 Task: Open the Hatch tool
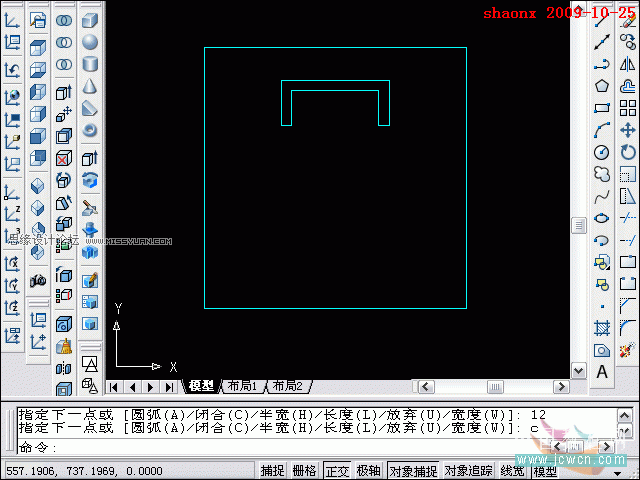[x=602, y=328]
